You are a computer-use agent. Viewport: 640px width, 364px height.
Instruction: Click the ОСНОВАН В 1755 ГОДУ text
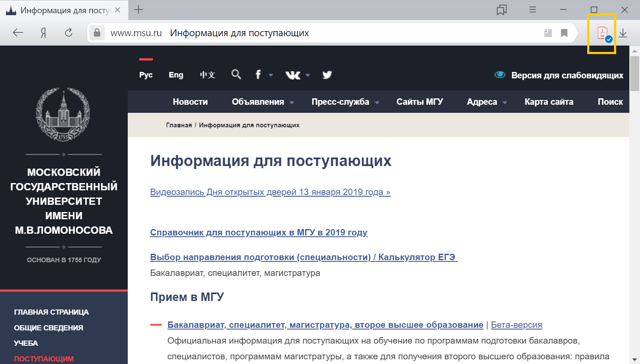pos(64,260)
